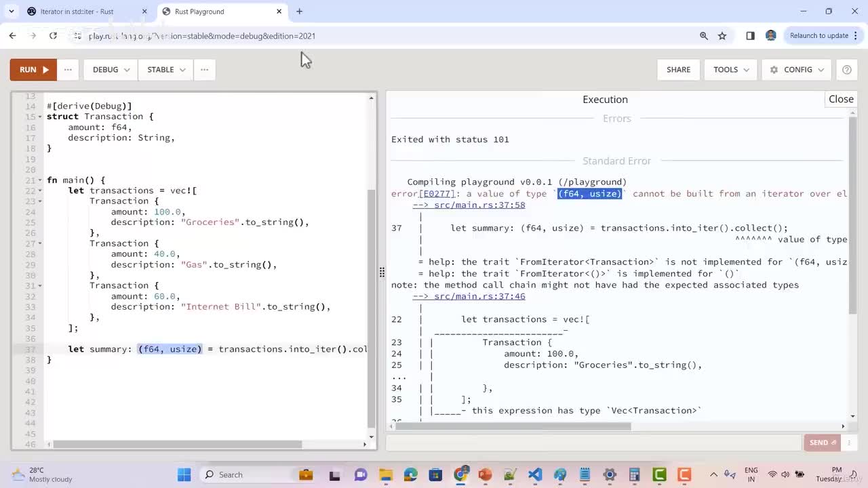Open the volume speaker tray icon
Screen dimensions: 868x488
787,474
